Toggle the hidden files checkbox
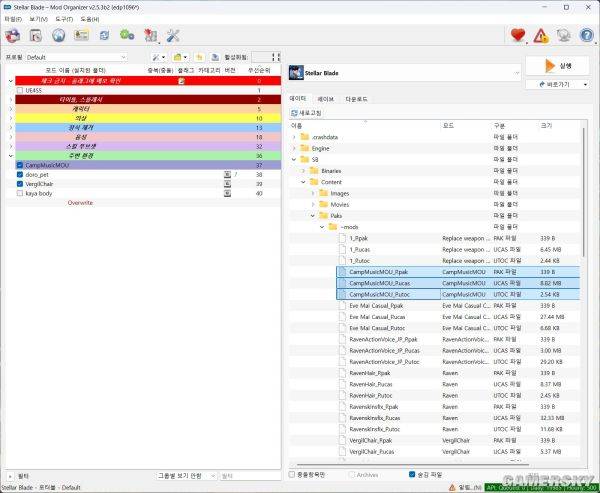 coord(412,475)
